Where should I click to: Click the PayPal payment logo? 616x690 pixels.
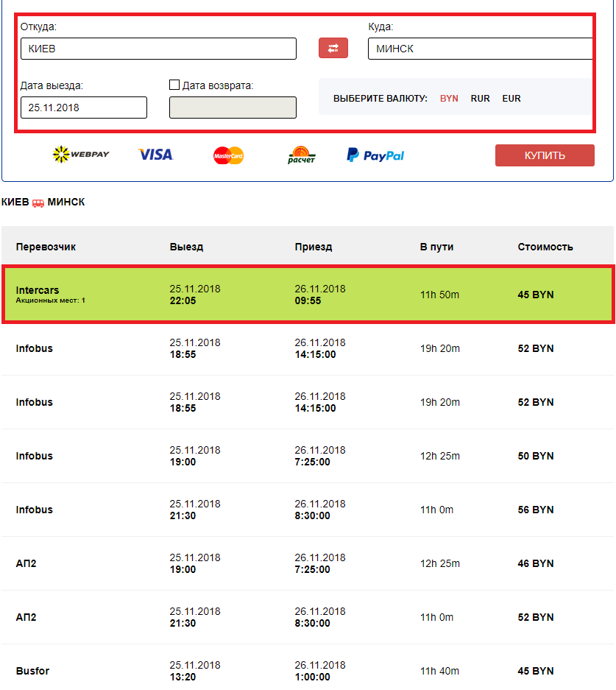[375, 155]
